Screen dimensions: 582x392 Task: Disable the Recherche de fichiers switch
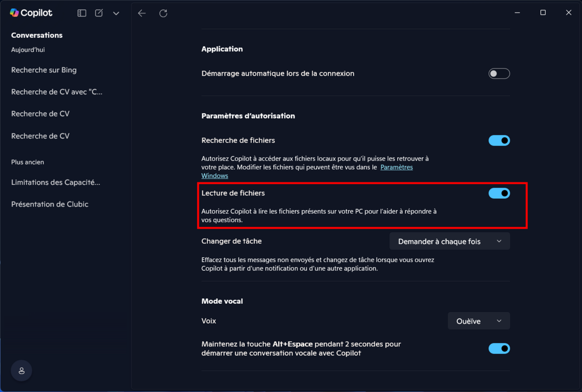pyautogui.click(x=499, y=141)
